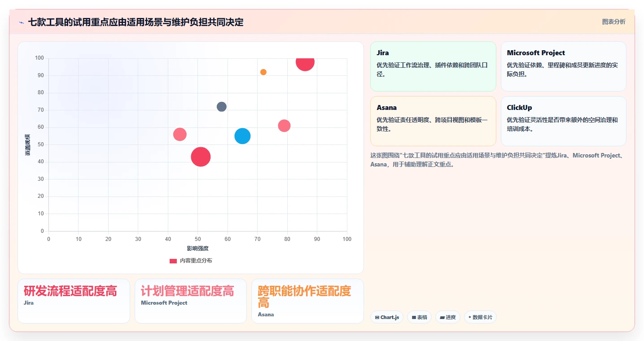Image resolution: width=644 pixels, height=341 pixels.
Task: Open the Microsoft Project card heading
Action: 536,53
